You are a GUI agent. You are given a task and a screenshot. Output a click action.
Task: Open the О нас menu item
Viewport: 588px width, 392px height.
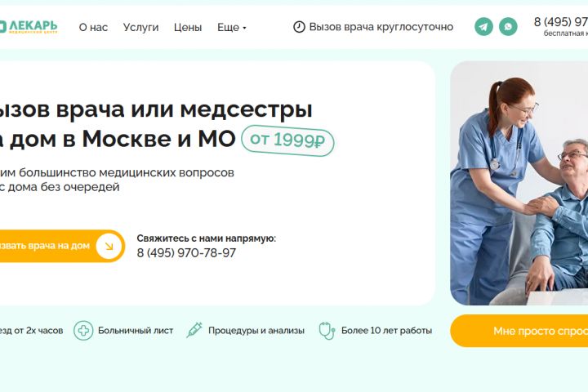click(93, 28)
